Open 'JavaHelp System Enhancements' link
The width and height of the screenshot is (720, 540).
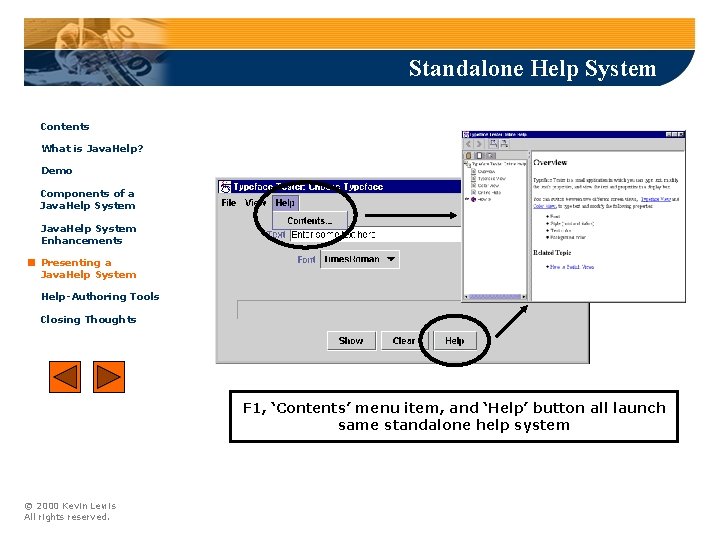click(x=88, y=235)
